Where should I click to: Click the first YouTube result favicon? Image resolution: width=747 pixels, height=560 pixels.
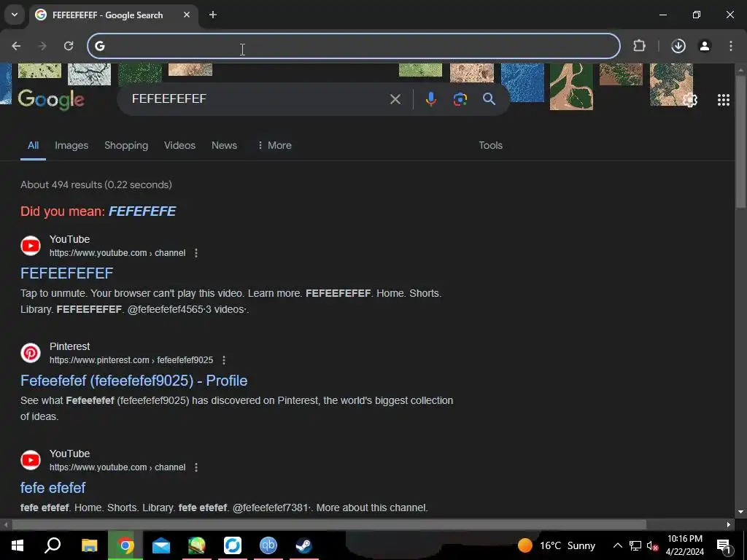coord(31,246)
